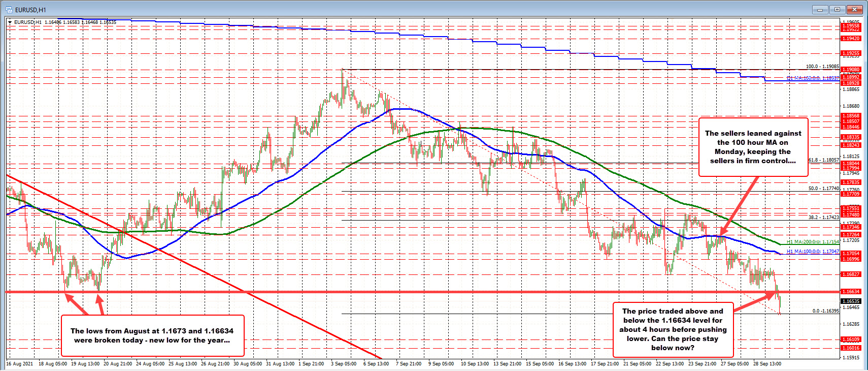
Task: Click the D1 MA:100 indicator label
Action: coord(812,78)
